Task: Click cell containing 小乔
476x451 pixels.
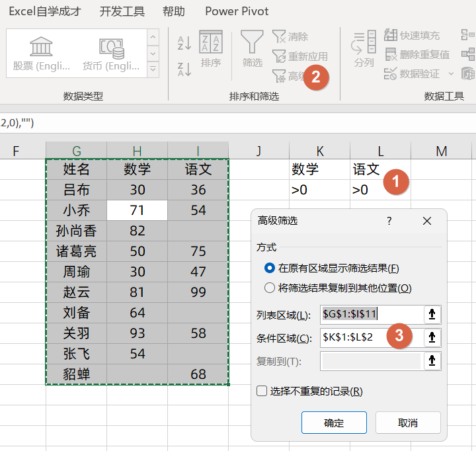Action: coord(76,210)
